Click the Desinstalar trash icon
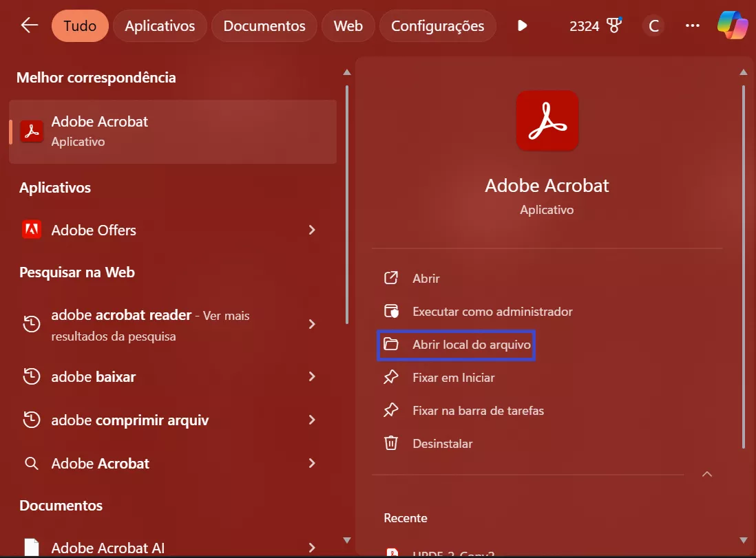The image size is (756, 558). pyautogui.click(x=391, y=443)
